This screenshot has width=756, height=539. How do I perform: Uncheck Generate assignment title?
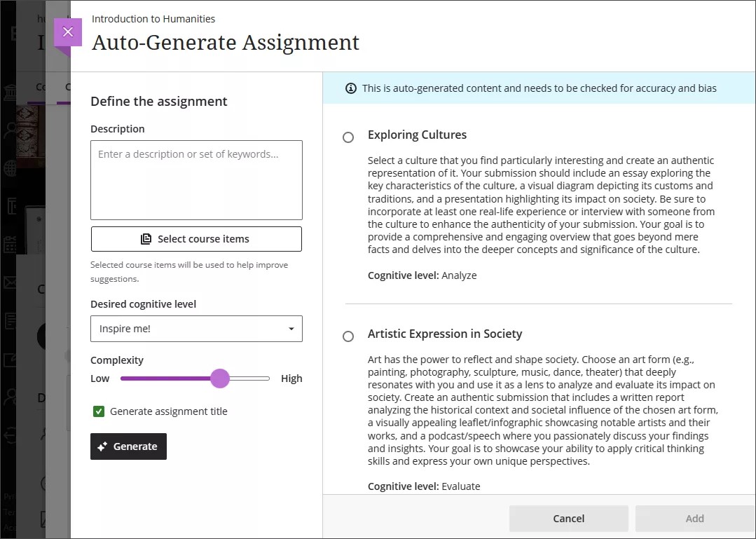tap(99, 411)
